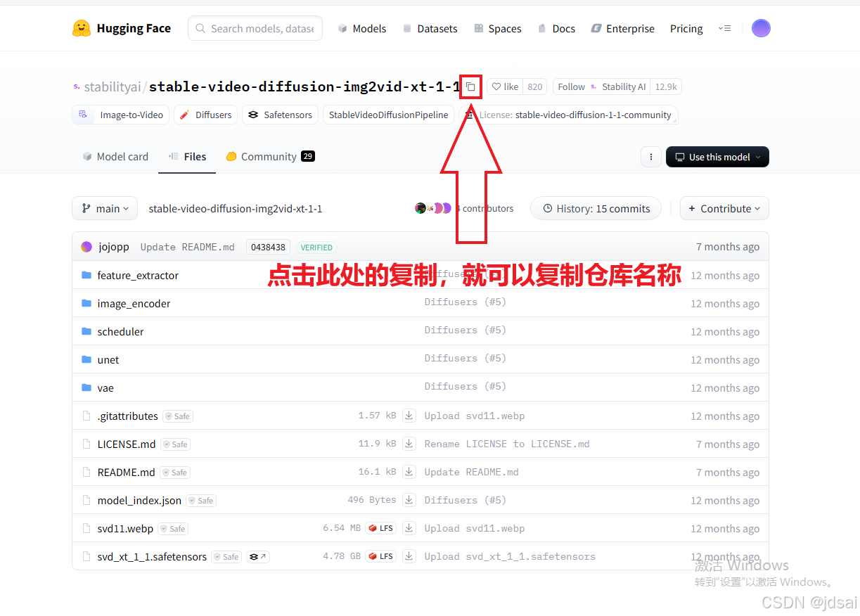This screenshot has width=860, height=616.
Task: Expand the Contribute dropdown
Action: [724, 208]
